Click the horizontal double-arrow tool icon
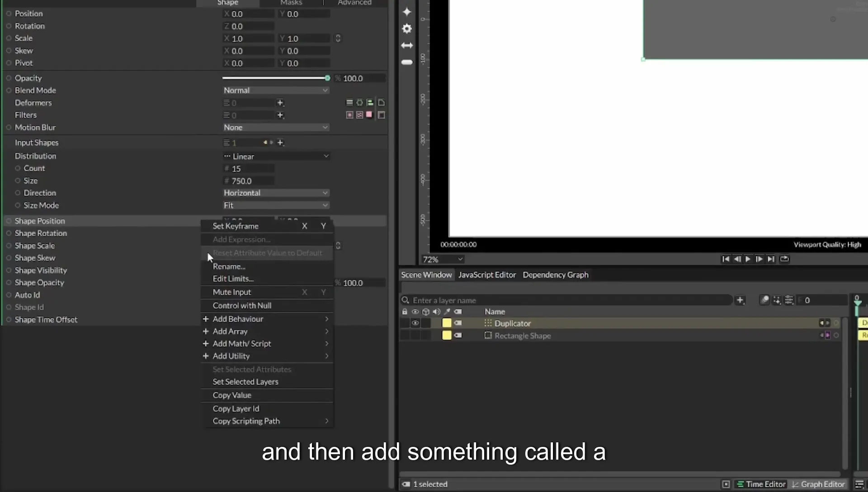This screenshot has height=492, width=868. pyautogui.click(x=407, y=46)
